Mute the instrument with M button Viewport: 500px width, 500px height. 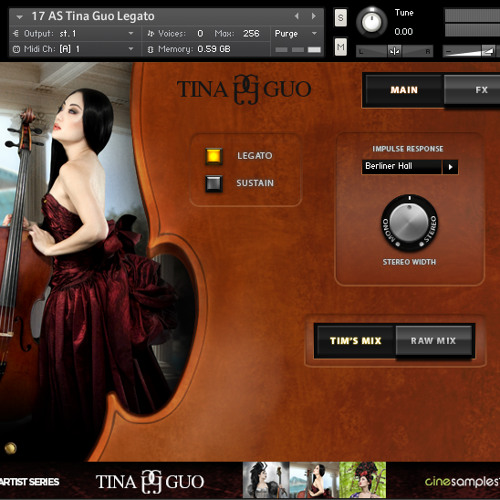pos(340,47)
